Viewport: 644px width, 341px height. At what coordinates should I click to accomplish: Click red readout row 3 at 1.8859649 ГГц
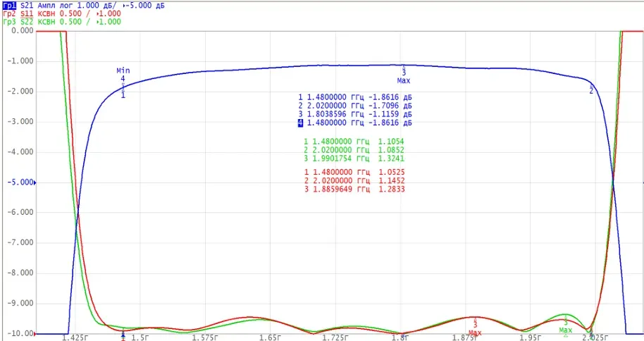(354, 190)
